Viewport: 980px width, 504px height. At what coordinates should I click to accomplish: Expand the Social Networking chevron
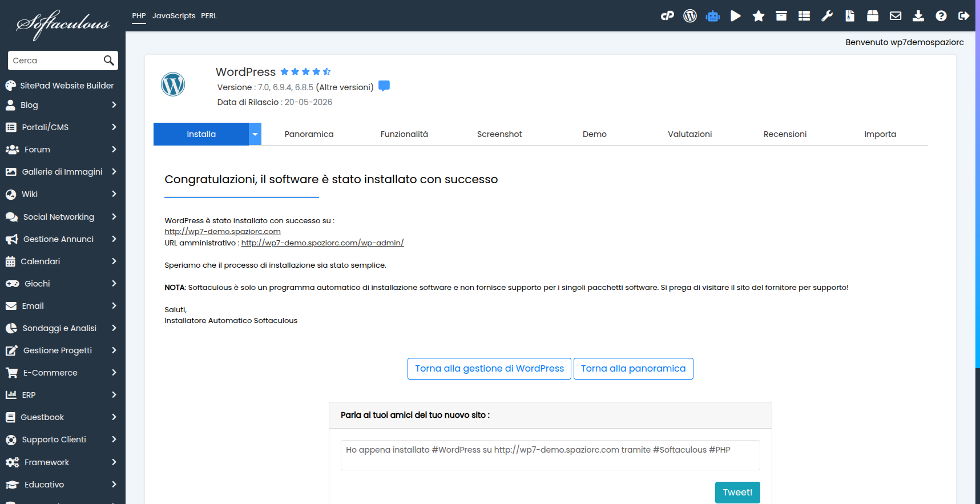point(114,217)
